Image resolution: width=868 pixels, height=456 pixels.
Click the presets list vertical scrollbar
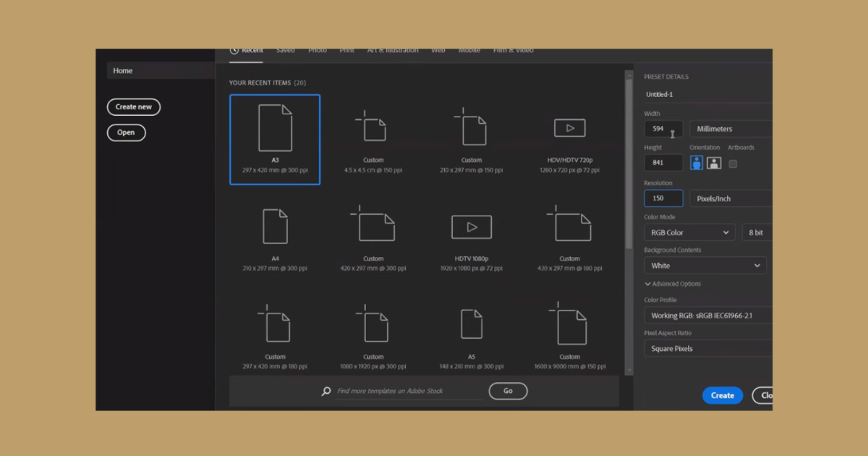(x=629, y=163)
